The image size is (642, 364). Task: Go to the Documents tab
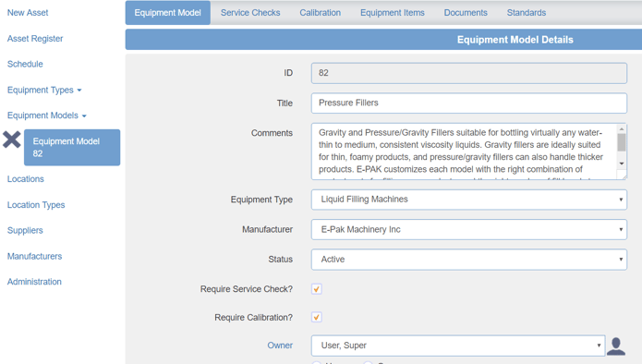pyautogui.click(x=466, y=13)
